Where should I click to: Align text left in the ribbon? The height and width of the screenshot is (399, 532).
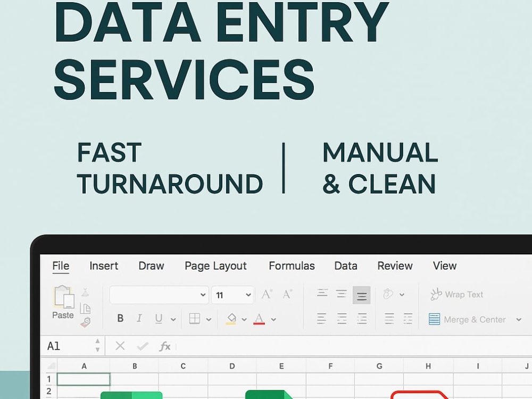[x=321, y=319]
